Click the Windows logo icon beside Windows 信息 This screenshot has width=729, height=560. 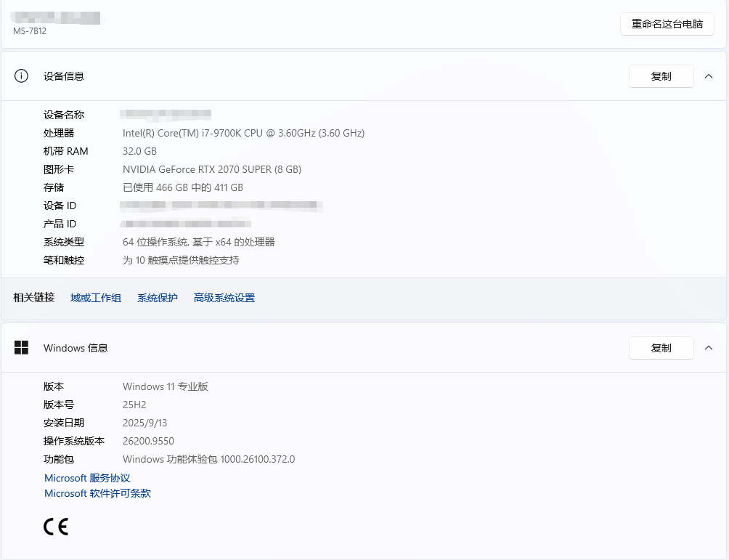click(x=21, y=347)
